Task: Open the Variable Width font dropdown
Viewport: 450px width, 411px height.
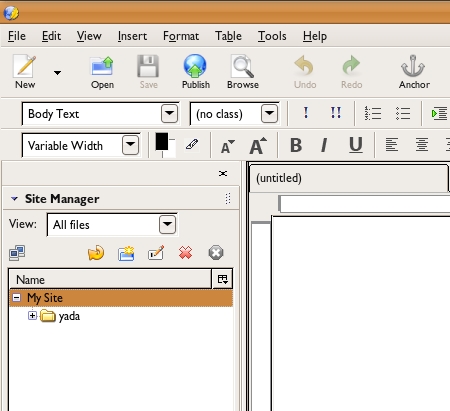Action: pyautogui.click(x=130, y=145)
